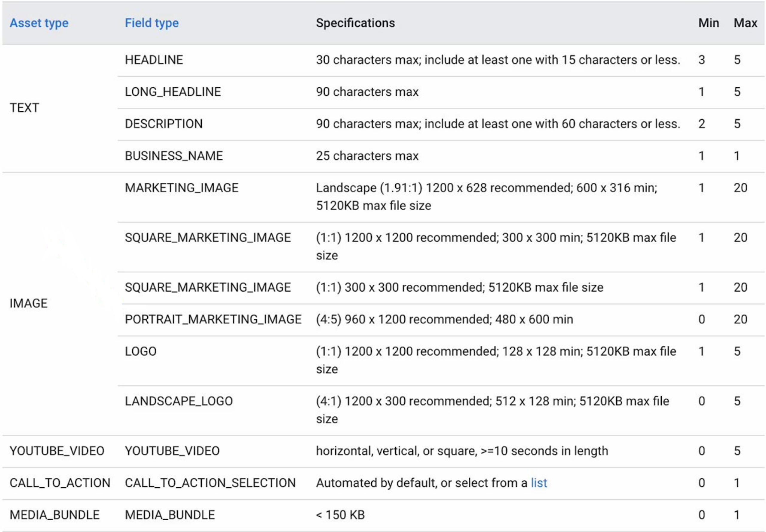
Task: Click the Specifications column header
Action: pyautogui.click(x=355, y=23)
